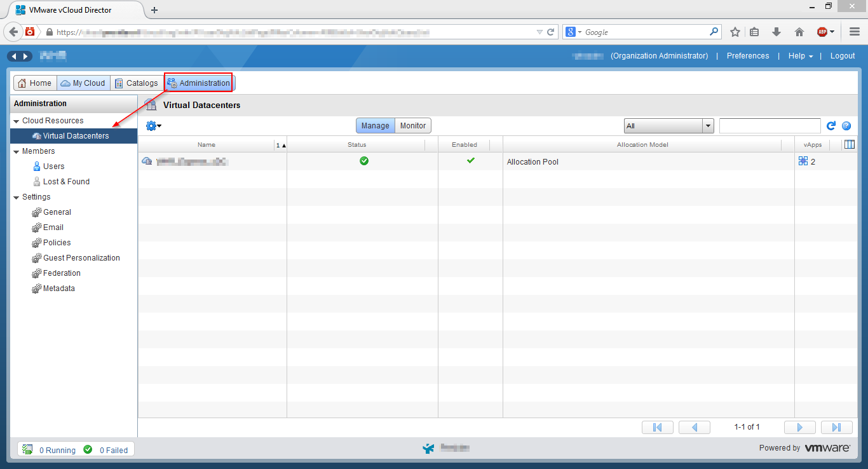This screenshot has width=868, height=469.
Task: Click the browser home icon
Action: pyautogui.click(x=799, y=32)
